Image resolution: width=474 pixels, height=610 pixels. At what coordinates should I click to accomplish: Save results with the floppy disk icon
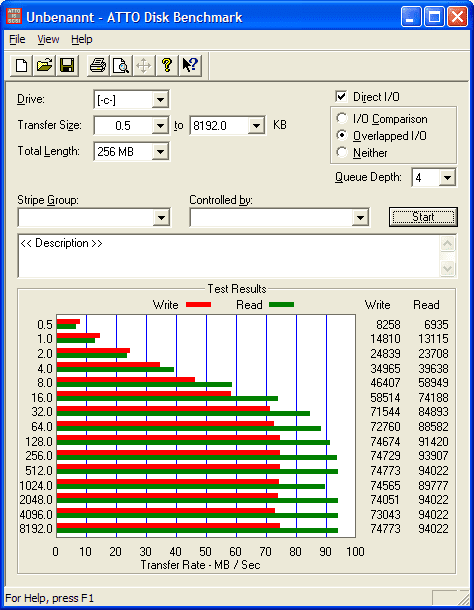(67, 65)
